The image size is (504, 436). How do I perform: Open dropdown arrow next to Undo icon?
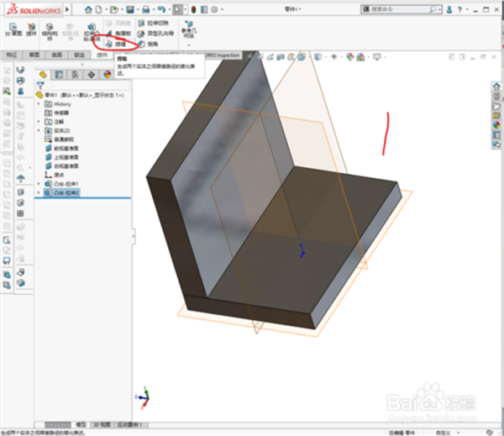[169, 9]
